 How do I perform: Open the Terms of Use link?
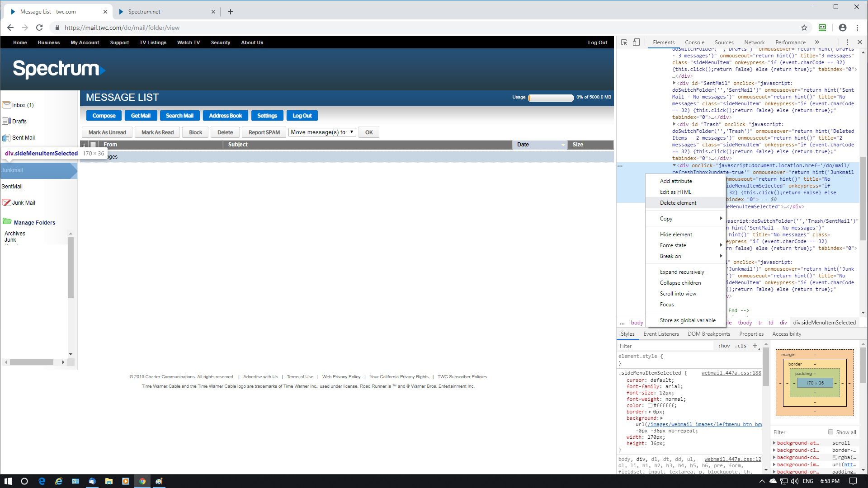click(x=300, y=376)
